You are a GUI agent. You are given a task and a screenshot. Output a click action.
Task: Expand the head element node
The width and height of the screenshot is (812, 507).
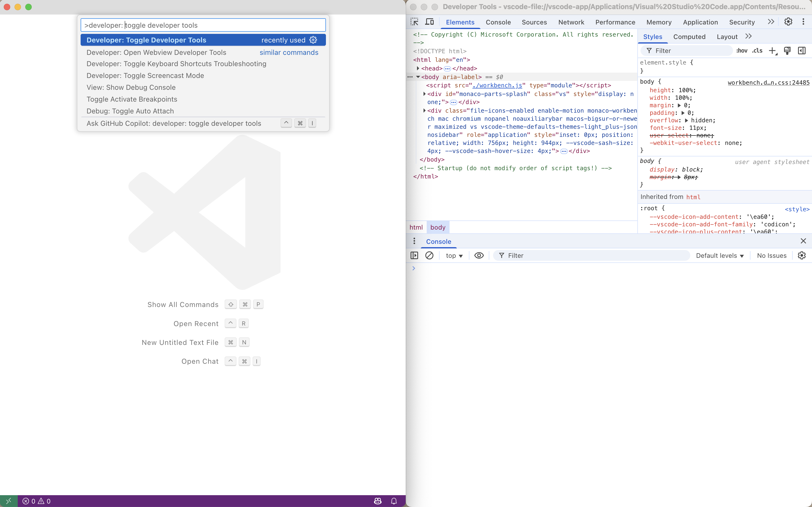[418, 68]
